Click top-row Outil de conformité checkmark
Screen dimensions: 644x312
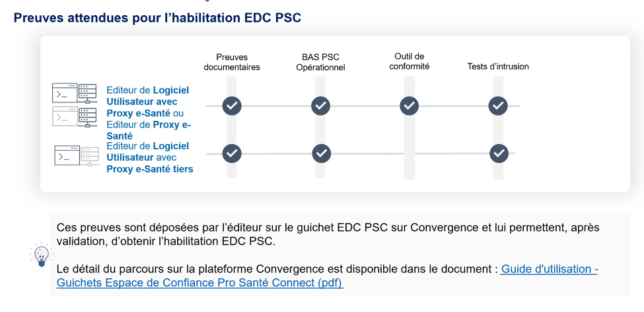coord(410,106)
